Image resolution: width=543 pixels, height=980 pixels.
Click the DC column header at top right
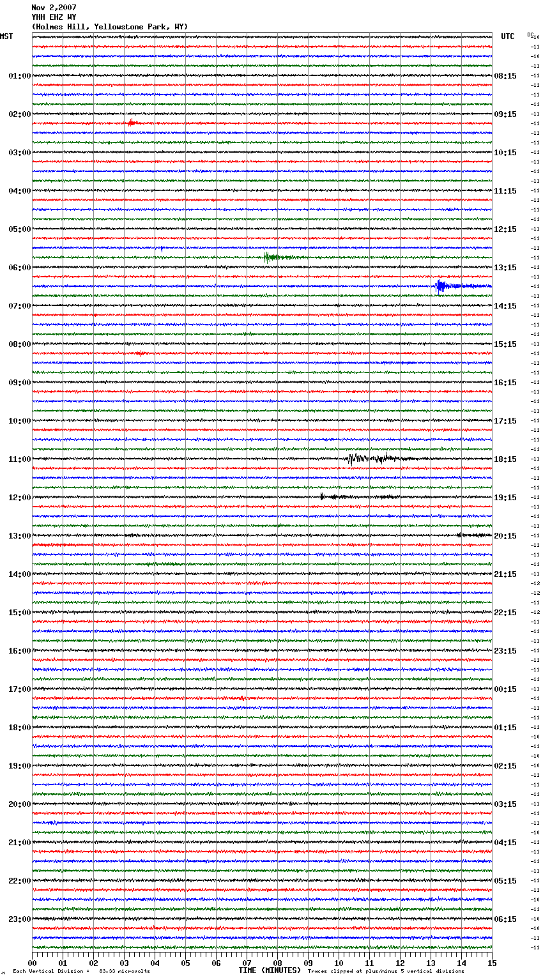(x=531, y=35)
